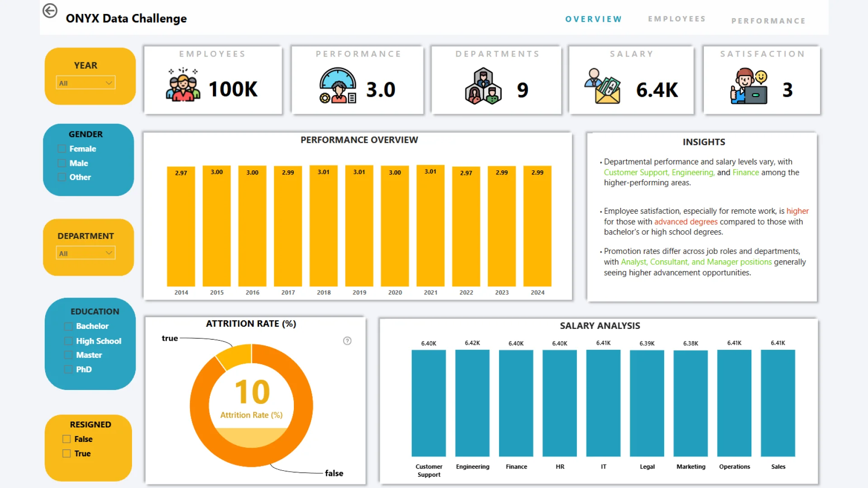Click the satisfaction value 3

[788, 90]
